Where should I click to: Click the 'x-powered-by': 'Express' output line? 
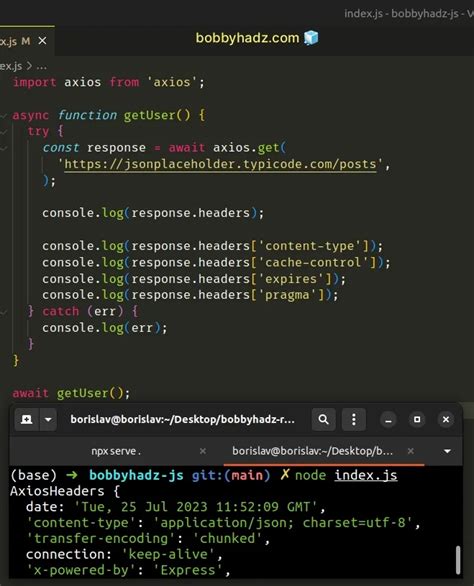coord(128,570)
